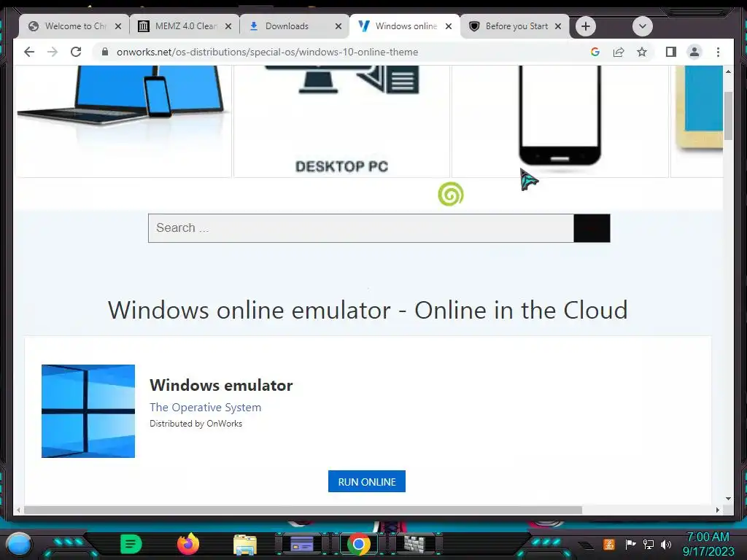Viewport: 747px width, 560px height.
Task: Click the vertical scrollbar down arrow
Action: pyautogui.click(x=728, y=499)
